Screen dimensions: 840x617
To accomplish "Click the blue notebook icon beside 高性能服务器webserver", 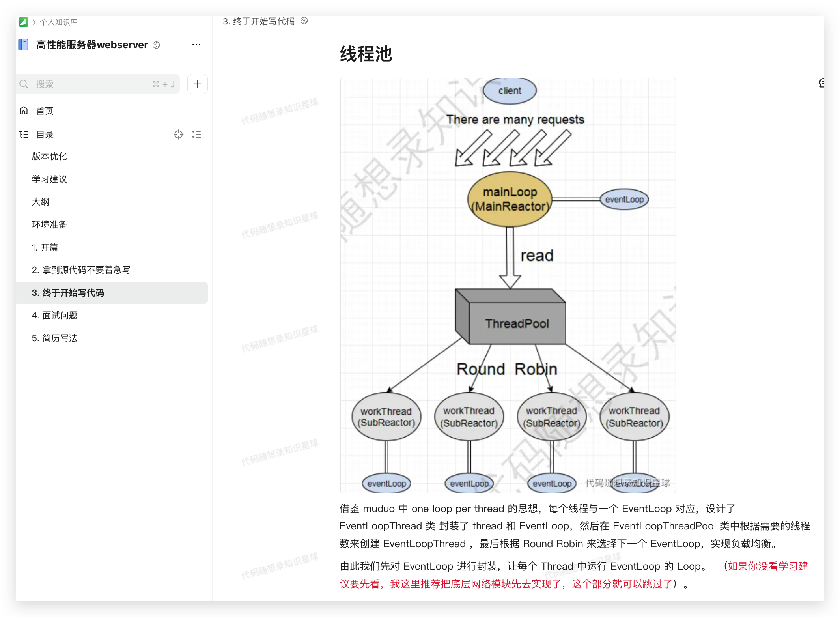I will [x=23, y=45].
